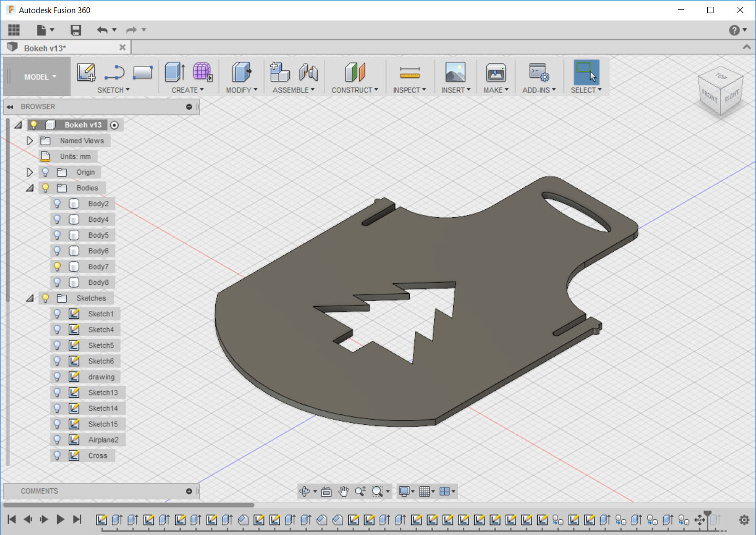The image size is (756, 535).
Task: Collapse the Bokeh v13 root node
Action: click(x=18, y=125)
